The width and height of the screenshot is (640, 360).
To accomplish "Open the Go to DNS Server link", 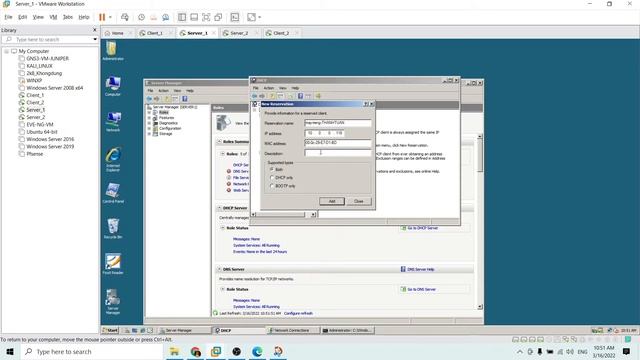I will coord(421,289).
